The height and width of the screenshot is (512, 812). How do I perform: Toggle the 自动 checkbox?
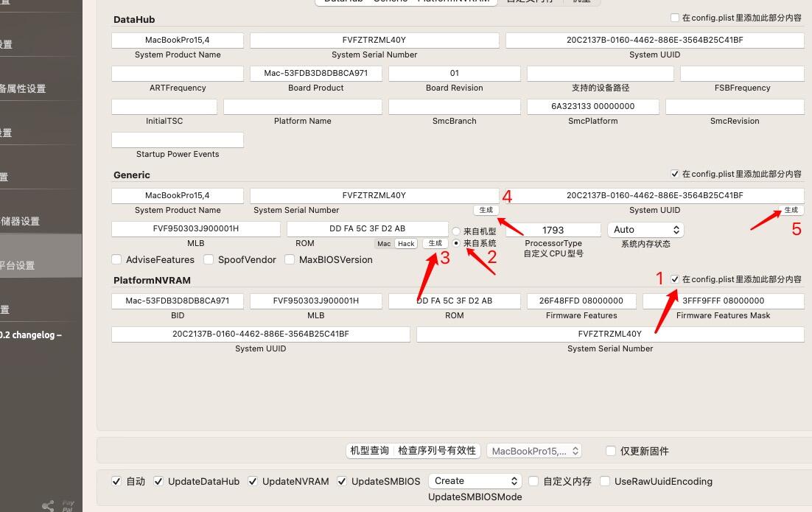116,482
